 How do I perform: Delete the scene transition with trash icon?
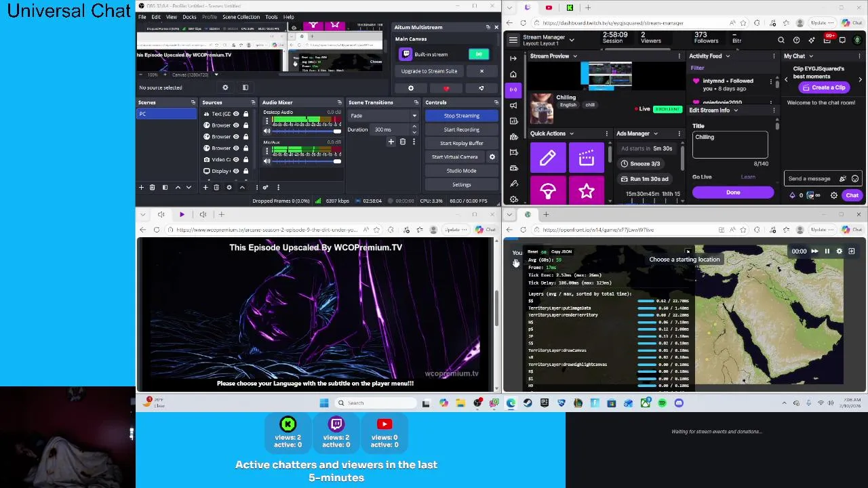coord(402,142)
